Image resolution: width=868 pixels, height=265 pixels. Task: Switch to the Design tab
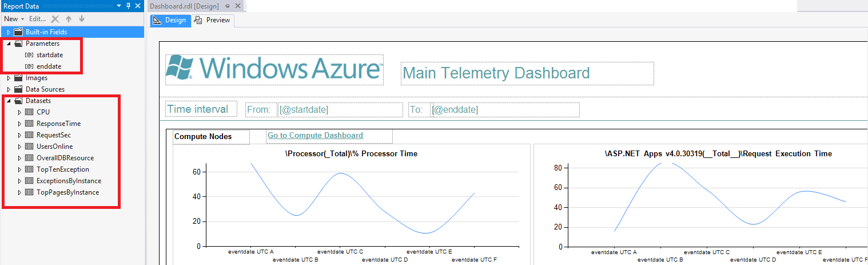click(x=170, y=20)
